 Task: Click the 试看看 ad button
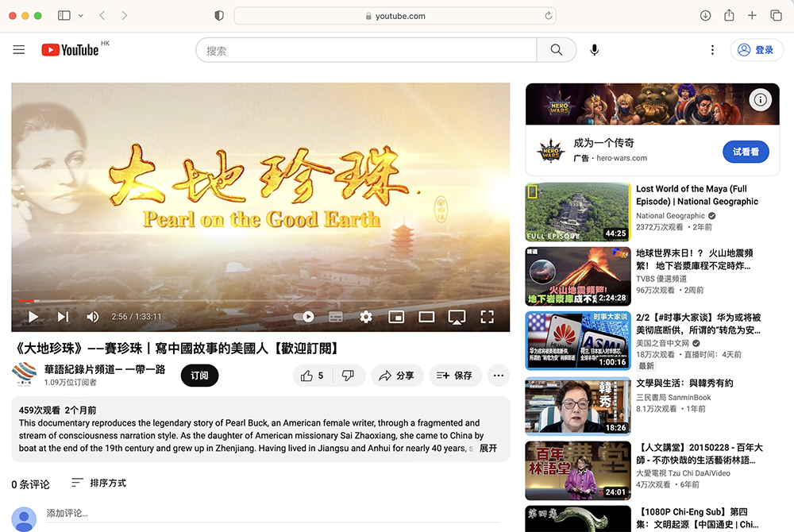(x=746, y=152)
